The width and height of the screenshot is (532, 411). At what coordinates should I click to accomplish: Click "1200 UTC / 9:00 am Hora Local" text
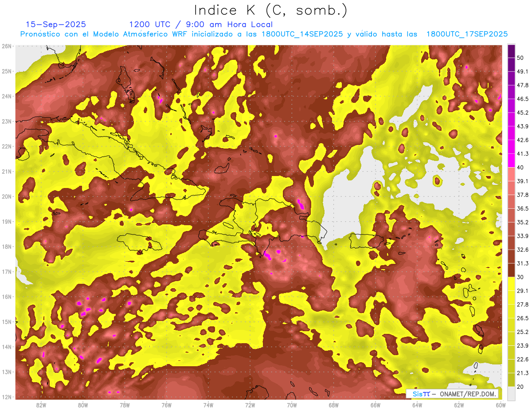point(201,24)
